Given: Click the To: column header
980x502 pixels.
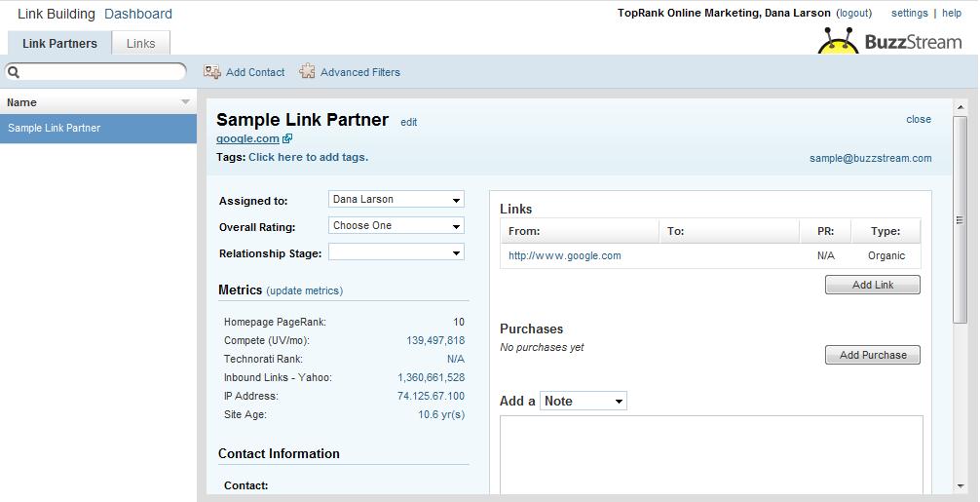Looking at the screenshot, I should point(730,231).
